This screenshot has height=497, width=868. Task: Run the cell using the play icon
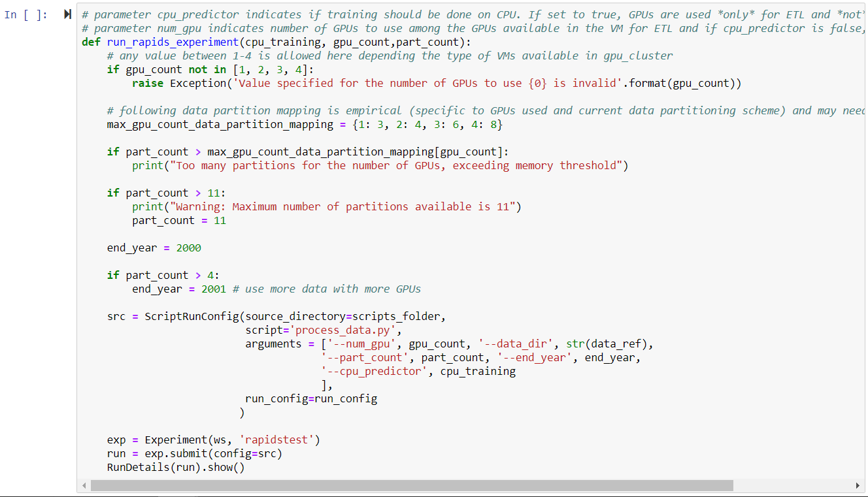[x=68, y=14]
